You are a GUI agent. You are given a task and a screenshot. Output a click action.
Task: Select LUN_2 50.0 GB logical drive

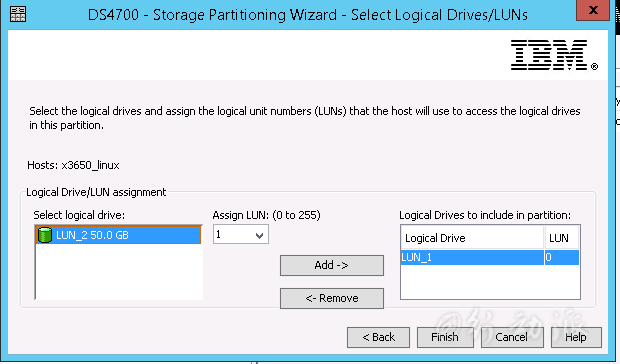pyautogui.click(x=118, y=235)
